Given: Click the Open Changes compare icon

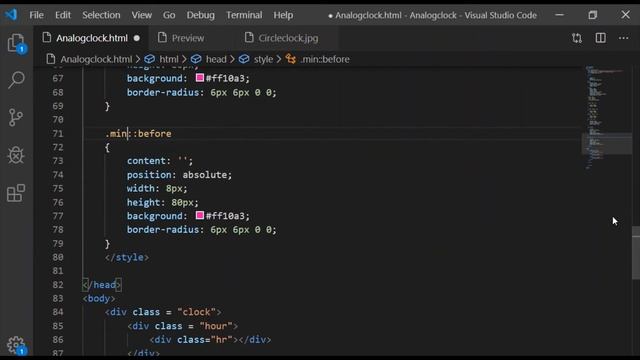Looking at the screenshot, I should pos(577,38).
